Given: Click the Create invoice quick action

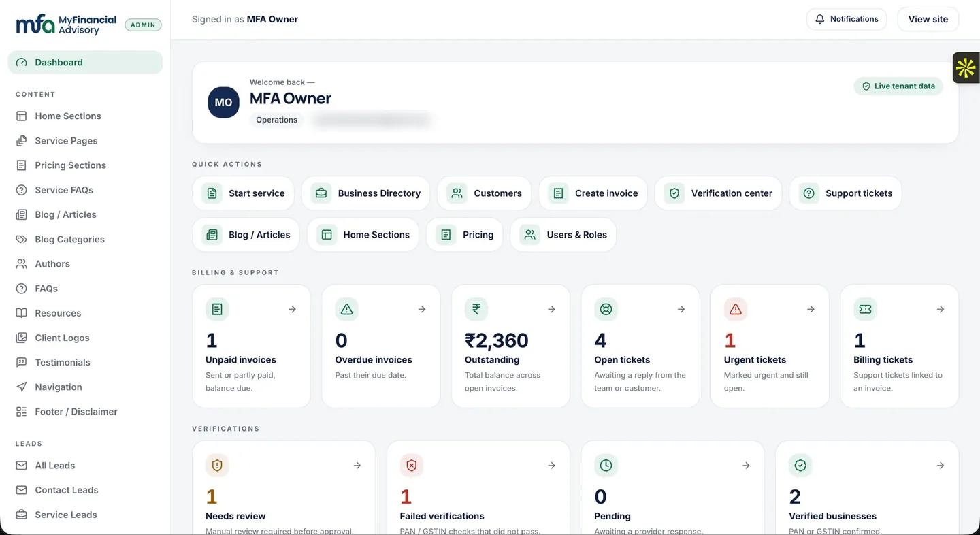Looking at the screenshot, I should point(593,193).
